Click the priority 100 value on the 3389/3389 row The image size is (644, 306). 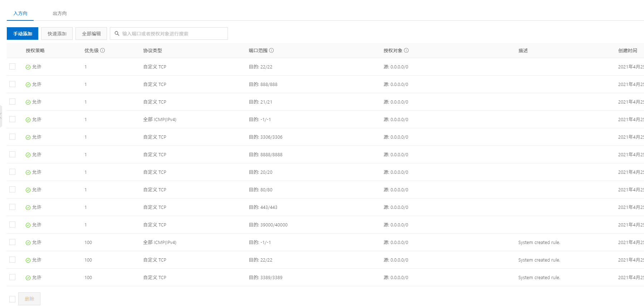(88, 277)
